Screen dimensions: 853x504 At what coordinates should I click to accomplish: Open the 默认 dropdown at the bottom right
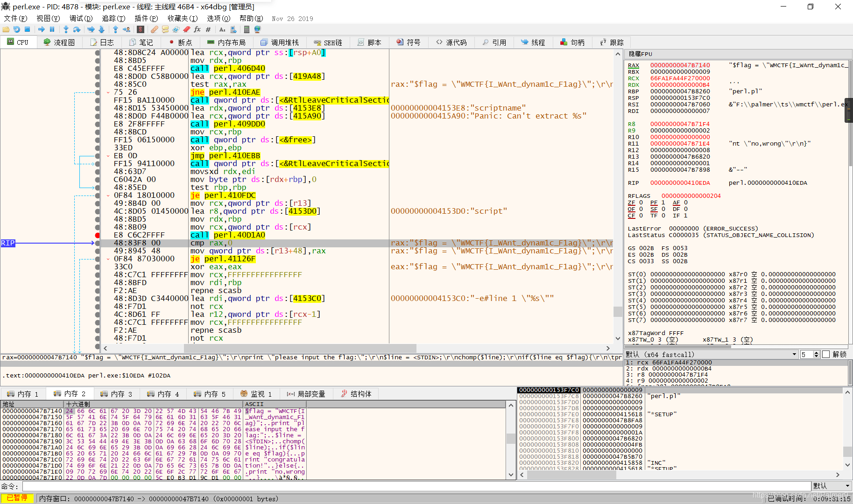(x=831, y=486)
